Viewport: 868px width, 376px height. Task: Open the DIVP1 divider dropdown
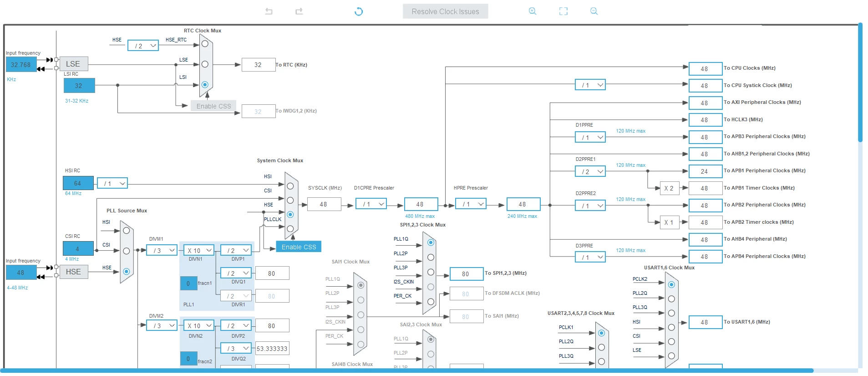point(236,250)
